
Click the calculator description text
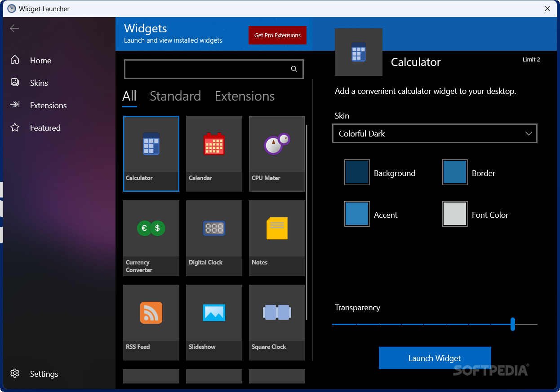pyautogui.click(x=425, y=91)
